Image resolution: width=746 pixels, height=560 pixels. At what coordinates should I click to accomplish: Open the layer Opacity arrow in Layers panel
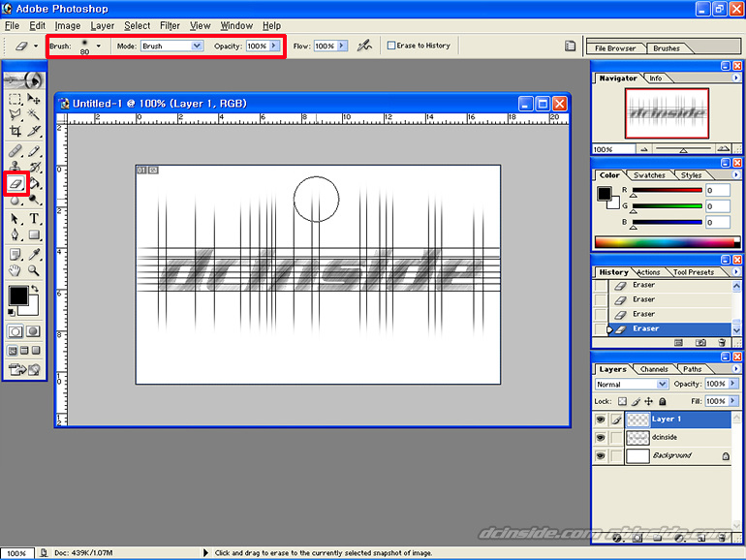[733, 384]
